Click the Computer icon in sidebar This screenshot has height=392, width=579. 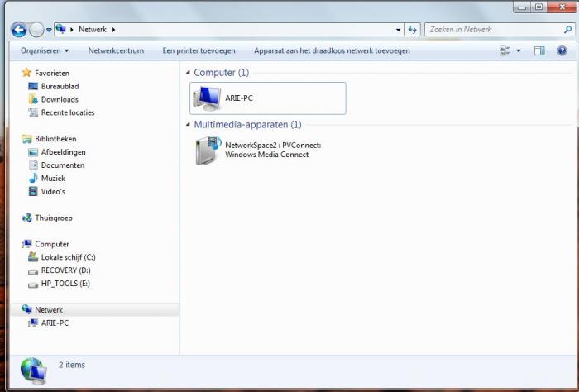[x=26, y=244]
